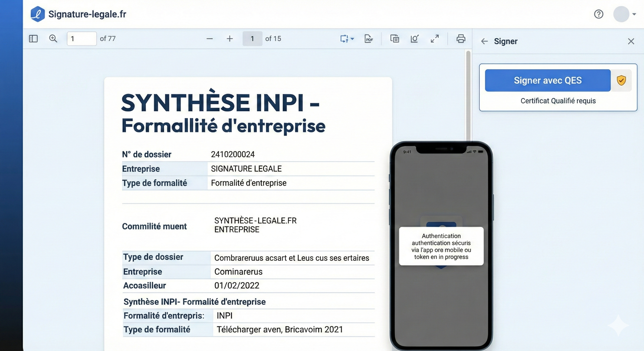The image size is (644, 351).
Task: Open the sidebar thumbnails panel
Action: click(x=33, y=39)
